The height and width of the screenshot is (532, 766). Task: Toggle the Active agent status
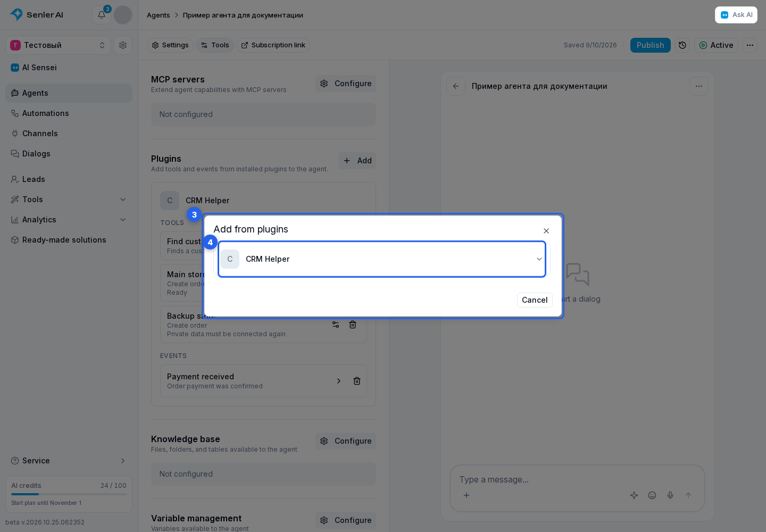tap(716, 45)
